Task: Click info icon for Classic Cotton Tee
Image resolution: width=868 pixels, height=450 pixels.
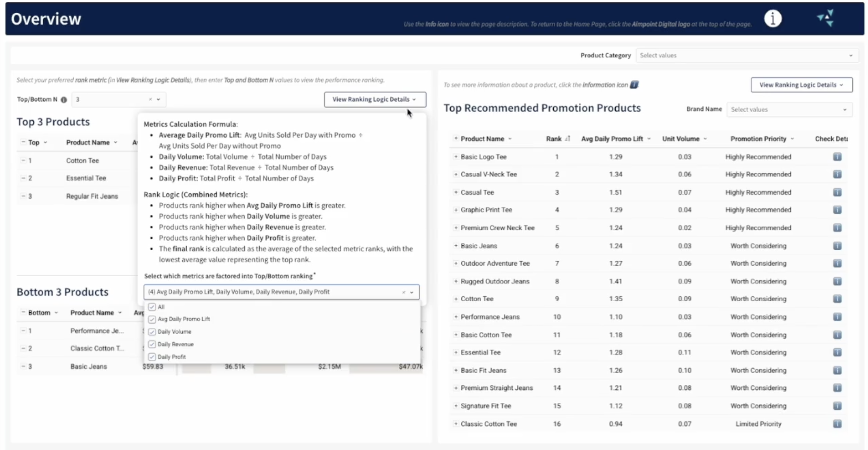Action: click(x=837, y=424)
